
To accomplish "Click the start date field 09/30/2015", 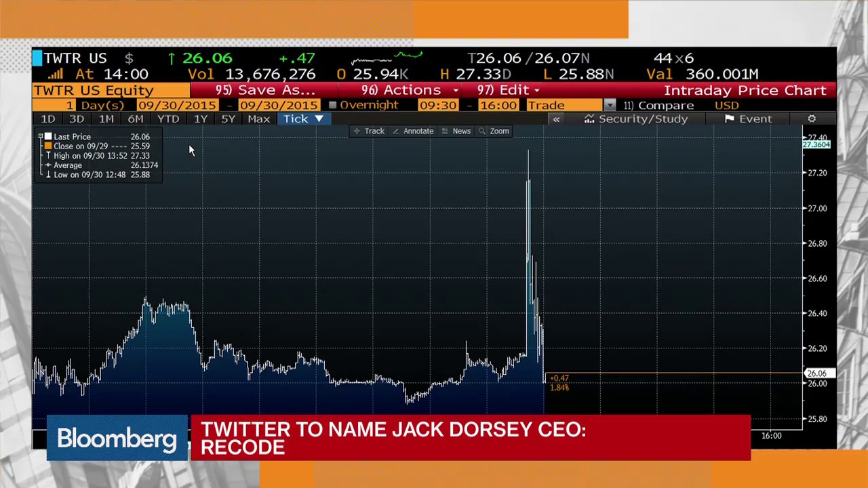I will [177, 105].
